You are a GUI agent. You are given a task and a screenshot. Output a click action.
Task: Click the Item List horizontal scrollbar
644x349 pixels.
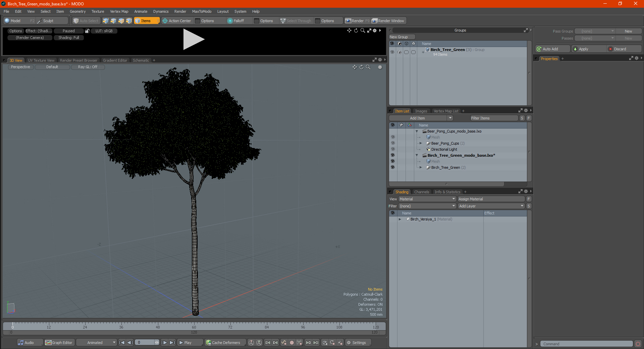(446, 184)
